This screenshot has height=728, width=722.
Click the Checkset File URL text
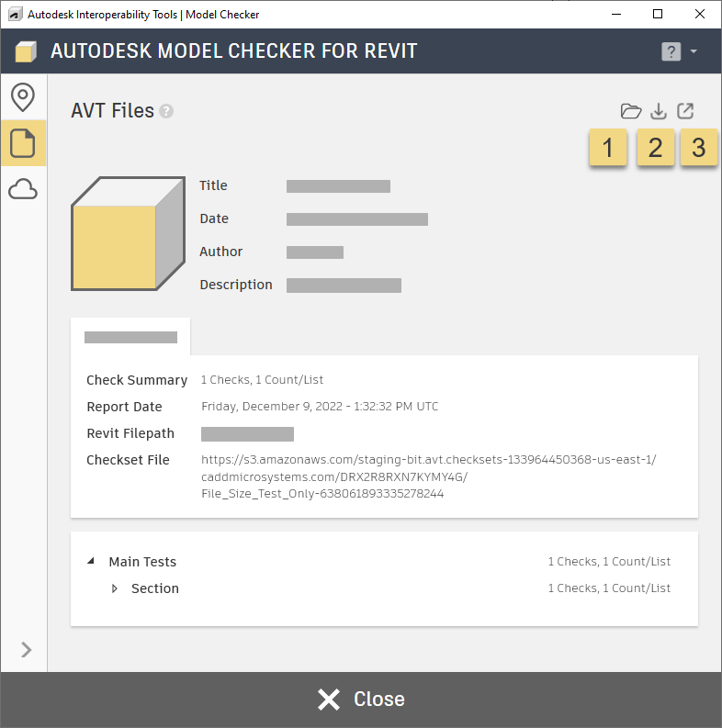click(x=428, y=476)
